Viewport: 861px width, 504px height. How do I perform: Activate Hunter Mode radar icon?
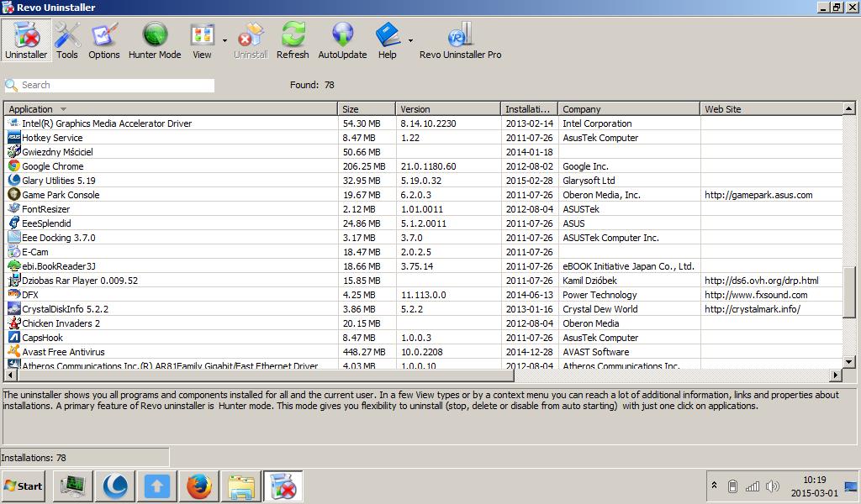pyautogui.click(x=155, y=40)
